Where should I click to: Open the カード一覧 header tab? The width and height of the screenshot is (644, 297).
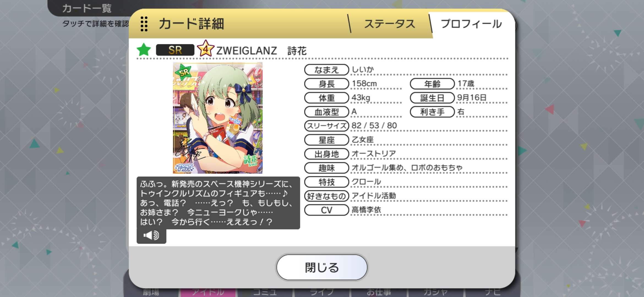87,8
